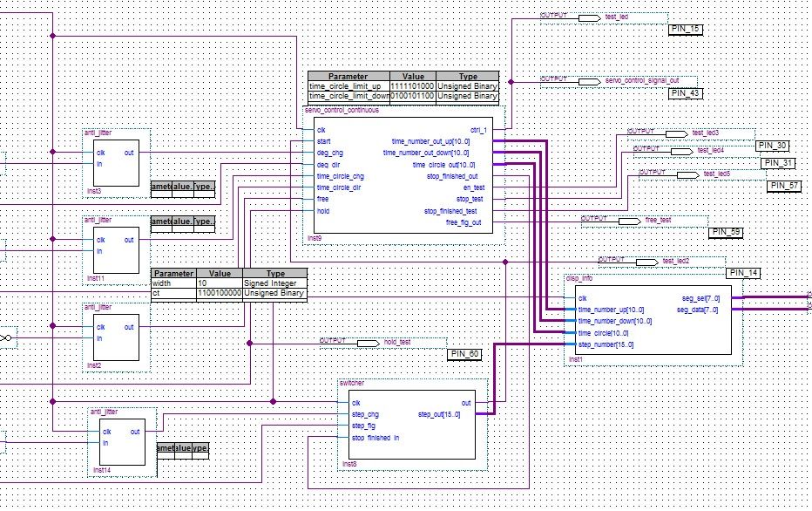Select the disp_info block inst1

pyautogui.click(x=653, y=320)
